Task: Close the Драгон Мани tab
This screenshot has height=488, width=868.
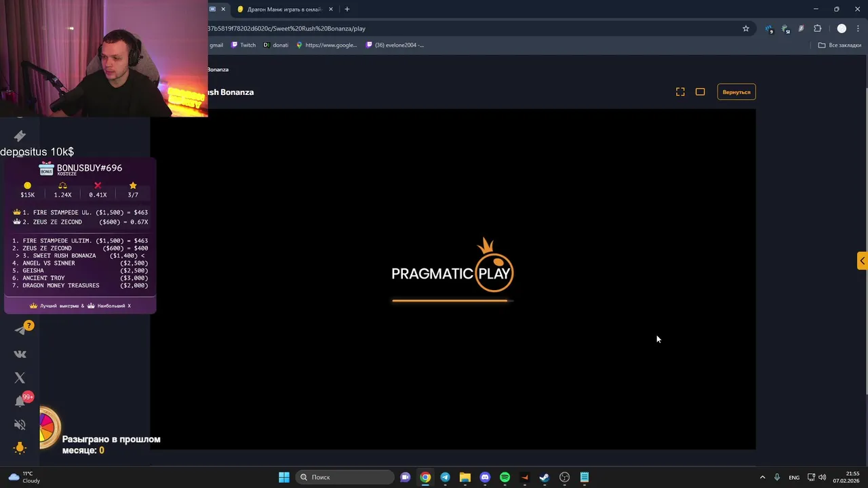Action: click(331, 9)
